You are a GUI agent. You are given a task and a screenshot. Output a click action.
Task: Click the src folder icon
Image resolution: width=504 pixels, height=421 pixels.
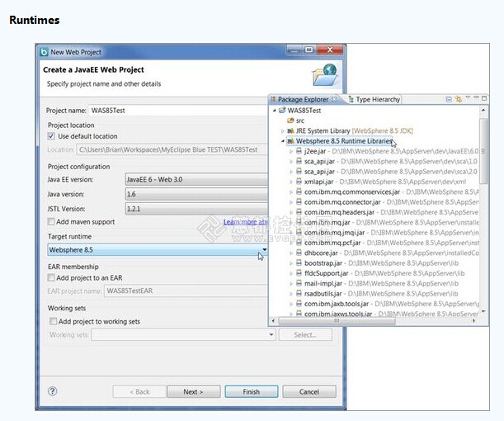(x=290, y=121)
